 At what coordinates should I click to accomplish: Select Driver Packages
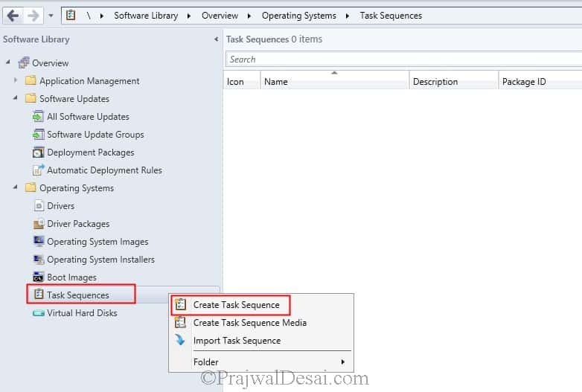(78, 224)
